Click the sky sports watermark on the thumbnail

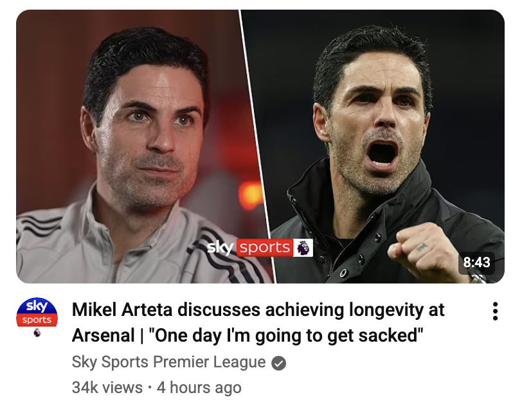coord(260,248)
